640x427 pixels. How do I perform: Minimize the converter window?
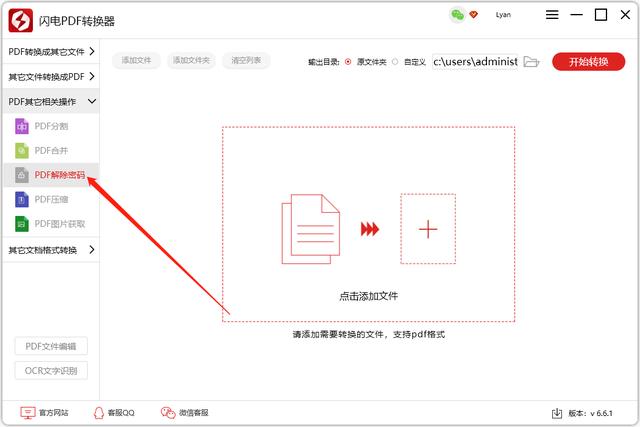tap(576, 15)
